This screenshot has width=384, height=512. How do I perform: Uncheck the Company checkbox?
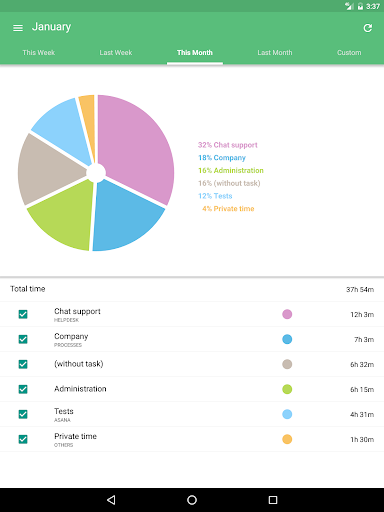pos(23,339)
